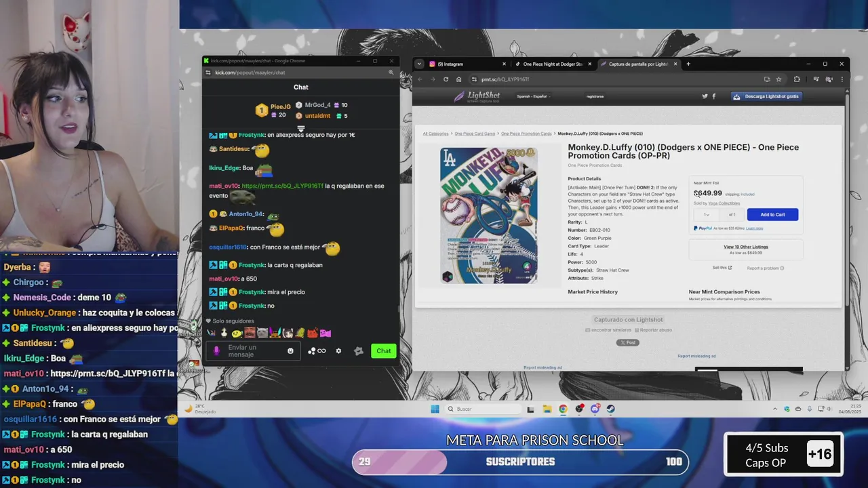Image resolution: width=868 pixels, height=488 pixels.
Task: Open Kick chat settings gear
Action: [x=338, y=351]
